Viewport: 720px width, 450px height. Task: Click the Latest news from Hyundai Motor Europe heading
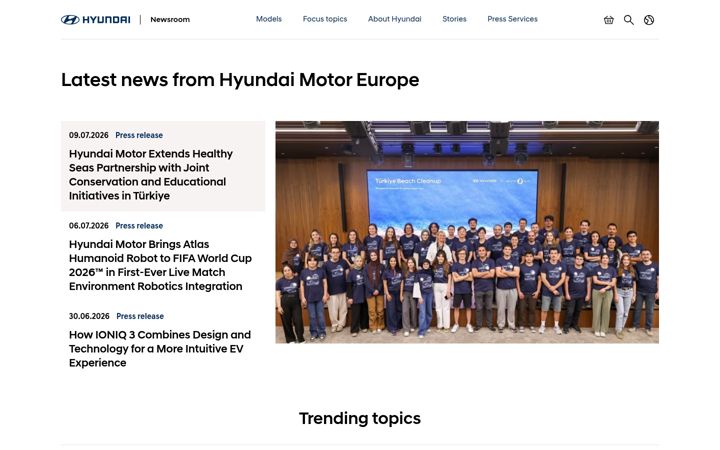(240, 79)
